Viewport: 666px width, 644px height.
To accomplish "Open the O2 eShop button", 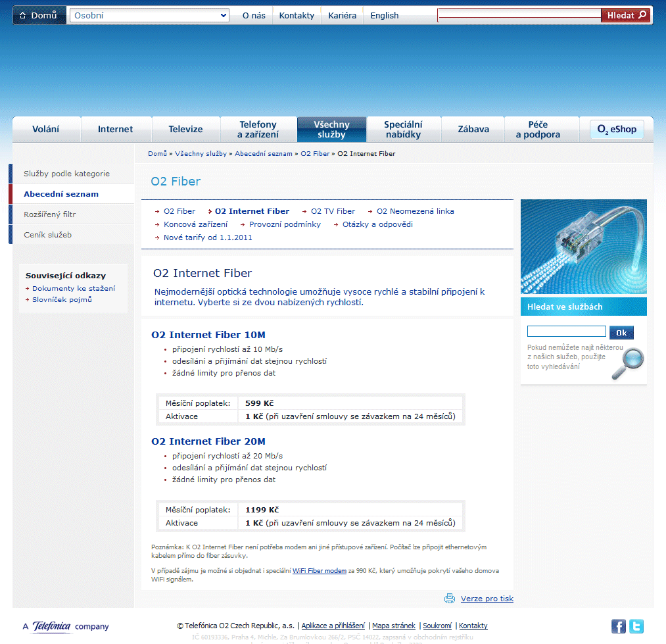I will tap(617, 129).
